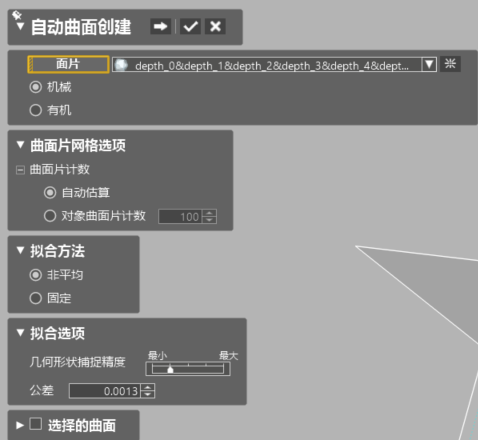Collapse the 曲面片网格选项 section
Screen dimensions: 478x440
pyautogui.click(x=20, y=145)
